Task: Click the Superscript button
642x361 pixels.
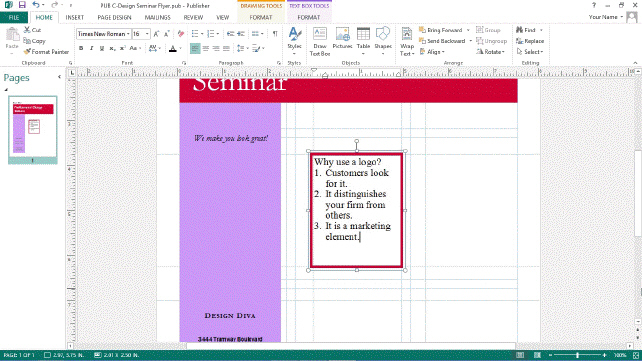Action: 122,48
